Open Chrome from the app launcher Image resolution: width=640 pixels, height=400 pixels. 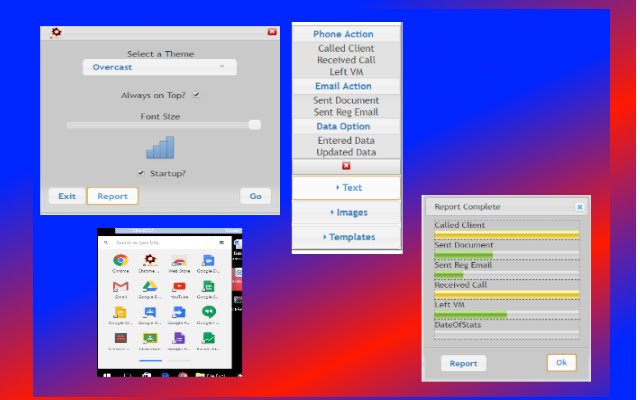coord(120,260)
